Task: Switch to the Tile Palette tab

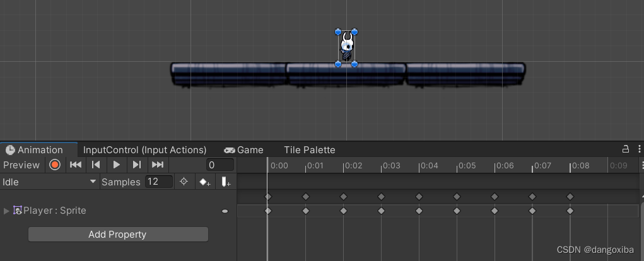Action: pyautogui.click(x=310, y=150)
